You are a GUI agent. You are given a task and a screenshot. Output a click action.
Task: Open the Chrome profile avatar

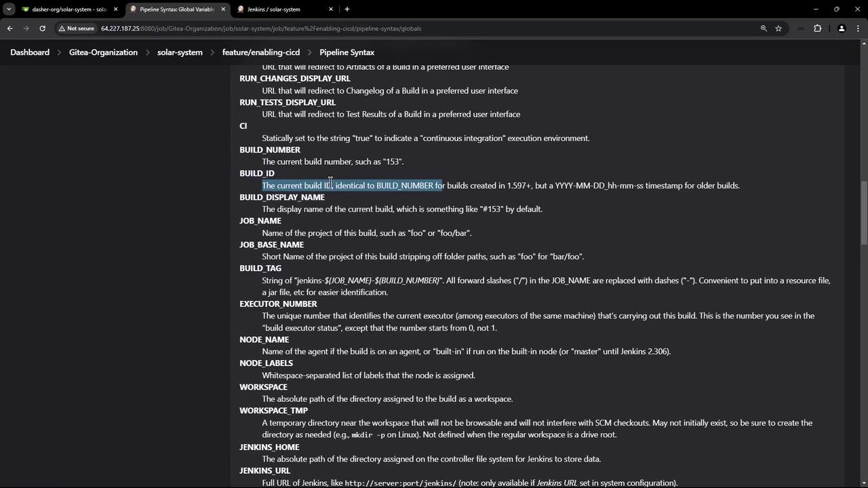tap(842, 28)
